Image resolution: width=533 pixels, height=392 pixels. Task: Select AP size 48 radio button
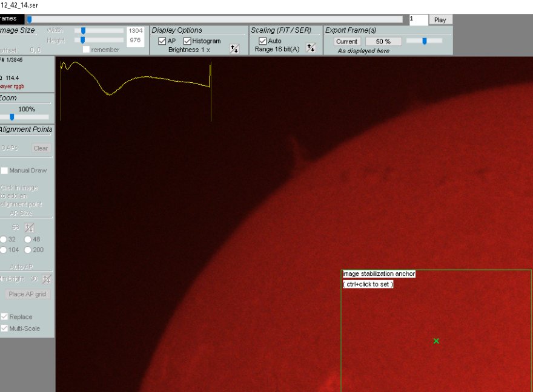(28, 240)
